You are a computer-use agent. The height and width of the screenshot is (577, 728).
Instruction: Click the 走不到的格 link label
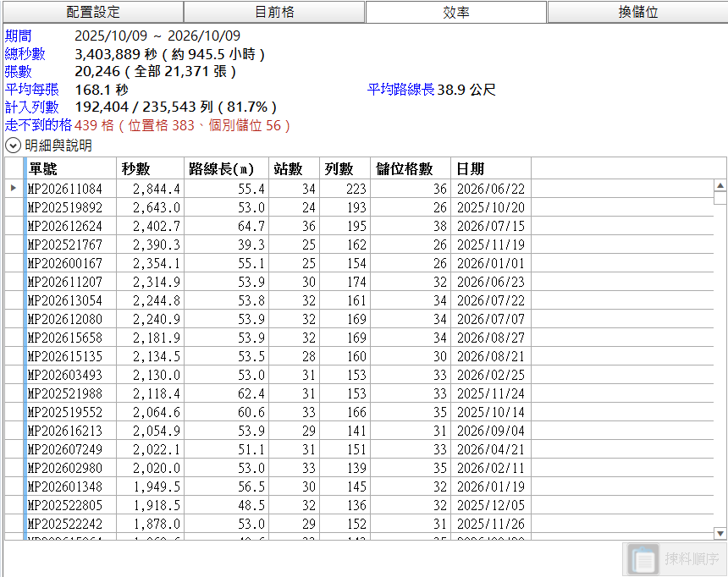pyautogui.click(x=38, y=125)
